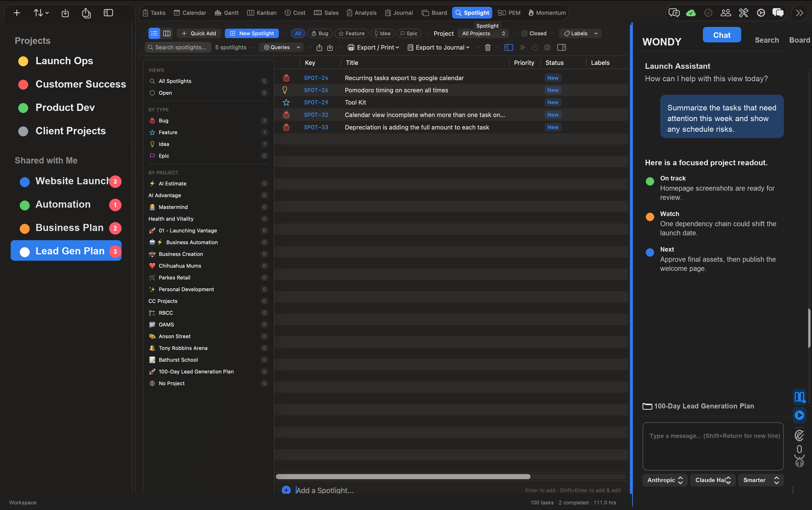This screenshot has width=812, height=510.
Task: Toggle the sidebar panel icon at top left
Action: pyautogui.click(x=108, y=13)
